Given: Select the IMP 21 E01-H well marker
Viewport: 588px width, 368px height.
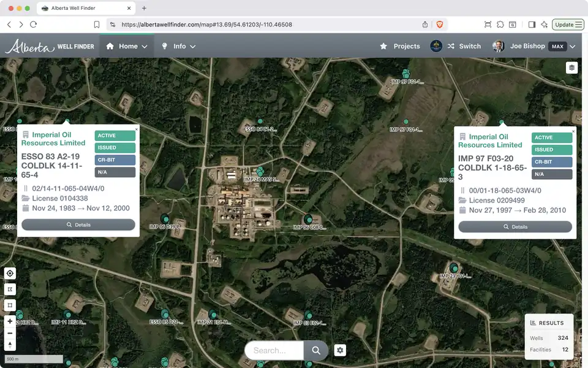Looking at the screenshot, I should point(213,314).
